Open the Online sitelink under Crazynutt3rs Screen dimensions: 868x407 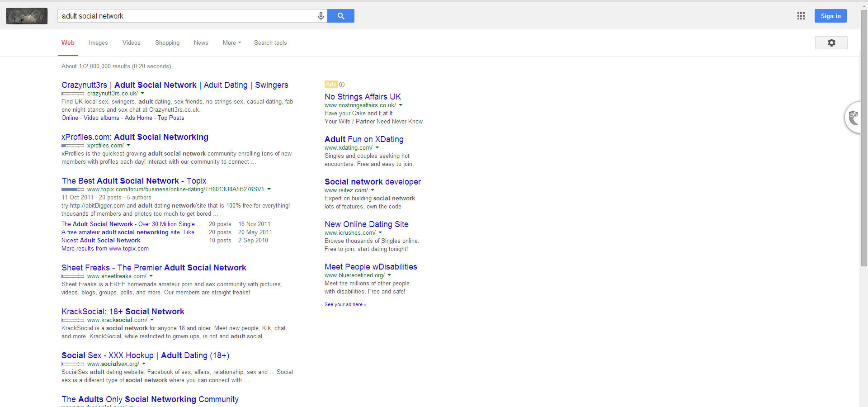[x=70, y=118]
